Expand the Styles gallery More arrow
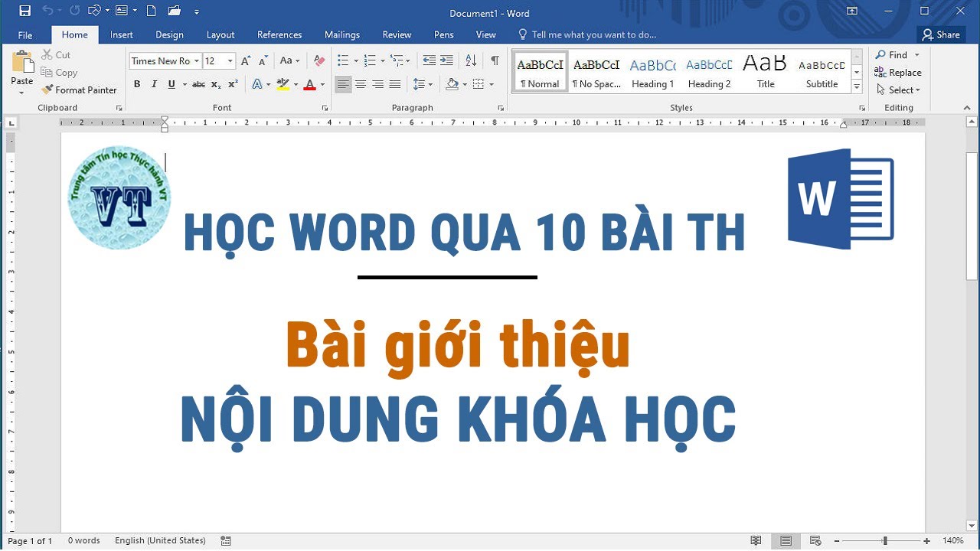This screenshot has width=980, height=551. click(x=857, y=87)
